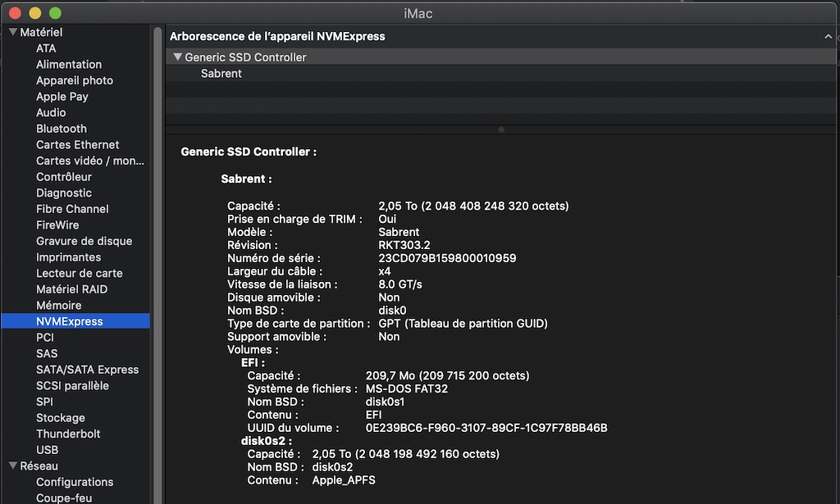Select the Stockage item
This screenshot has width=840, height=504.
[60, 418]
